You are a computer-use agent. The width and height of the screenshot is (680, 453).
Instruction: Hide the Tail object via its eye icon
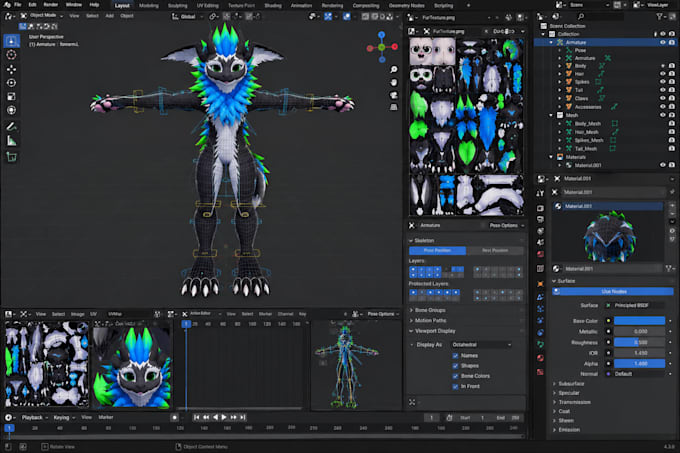663,90
